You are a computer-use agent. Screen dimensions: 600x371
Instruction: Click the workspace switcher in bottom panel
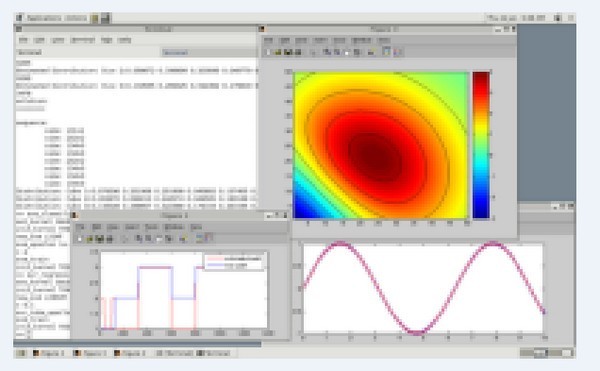546,353
